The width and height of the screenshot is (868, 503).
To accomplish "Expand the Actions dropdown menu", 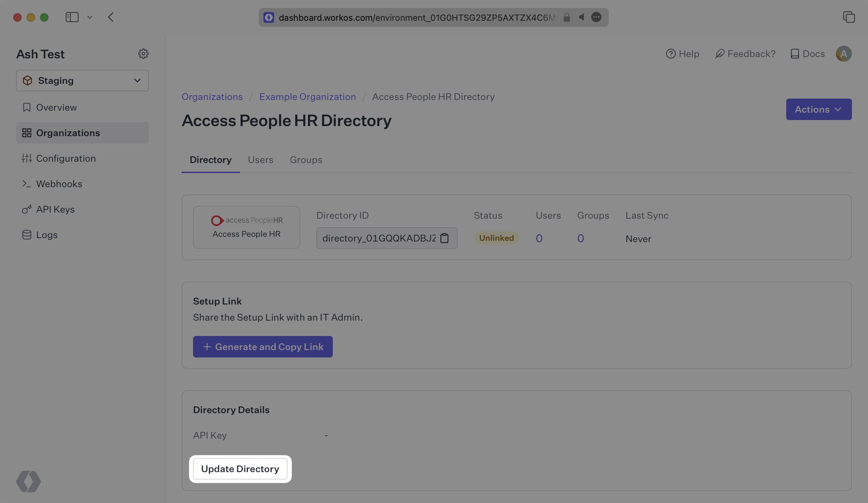I will click(x=818, y=109).
